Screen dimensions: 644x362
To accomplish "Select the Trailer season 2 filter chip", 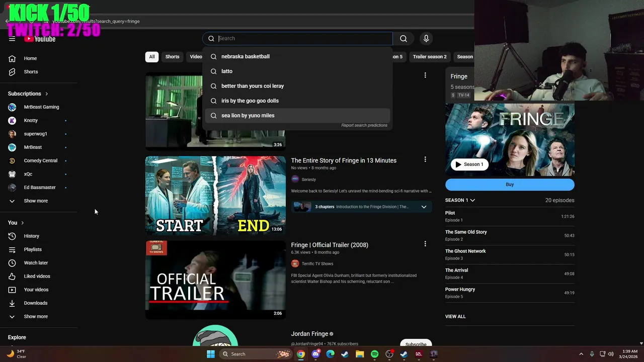I will (x=430, y=57).
